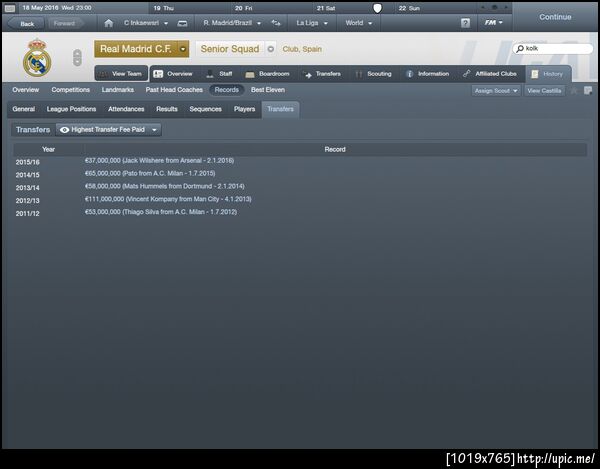The width and height of the screenshot is (600, 469).
Task: Click the transfer arrows icon by La Liga
Action: tap(276, 23)
